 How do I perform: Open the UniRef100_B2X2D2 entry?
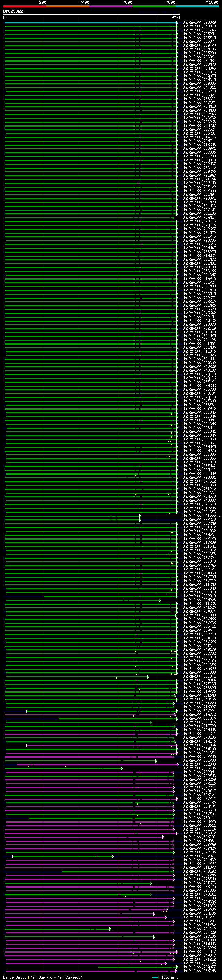click(x=199, y=836)
